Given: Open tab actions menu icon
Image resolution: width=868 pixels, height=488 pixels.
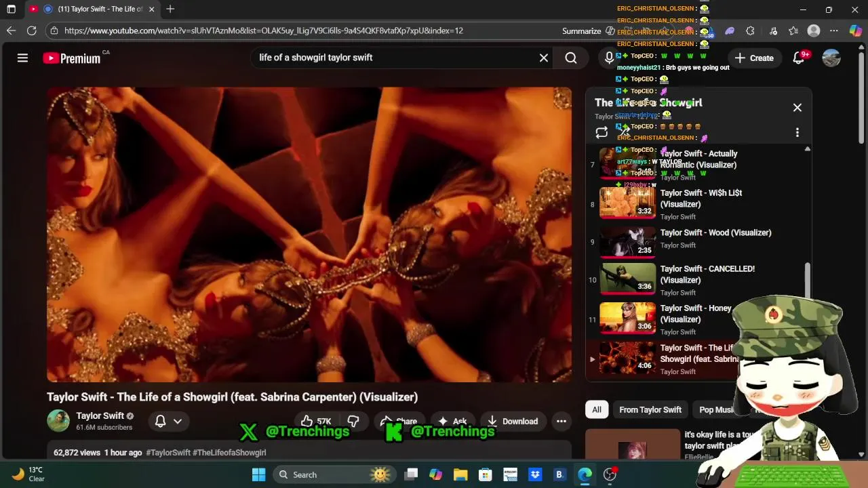Looking at the screenshot, I should (x=11, y=9).
